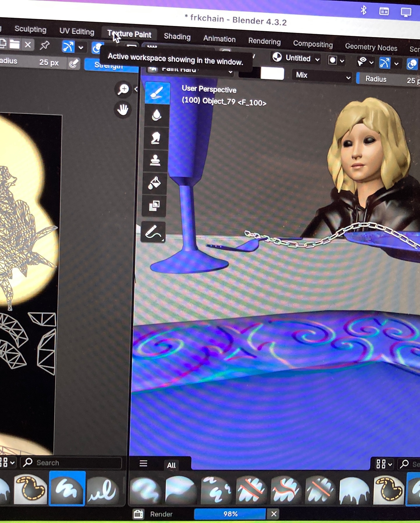The width and height of the screenshot is (420, 523).
Task: Expand the image editor sidebar arrow
Action: (136, 89)
